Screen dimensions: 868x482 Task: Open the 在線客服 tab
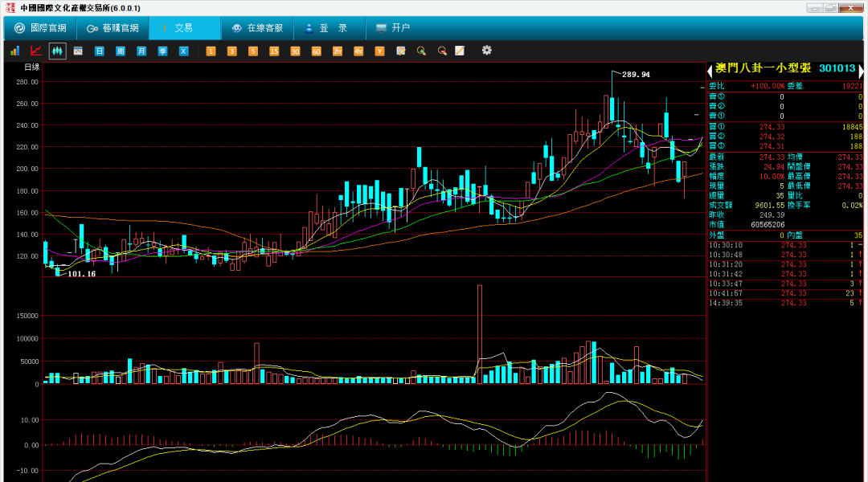257,27
